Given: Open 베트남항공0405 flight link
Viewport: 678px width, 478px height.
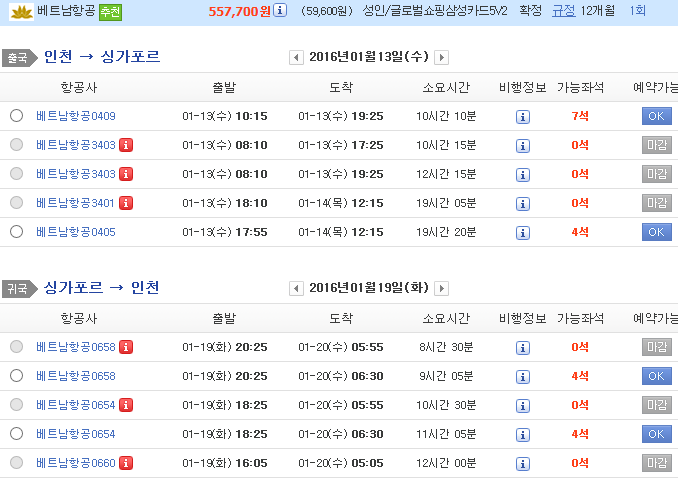Looking at the screenshot, I should point(76,232).
